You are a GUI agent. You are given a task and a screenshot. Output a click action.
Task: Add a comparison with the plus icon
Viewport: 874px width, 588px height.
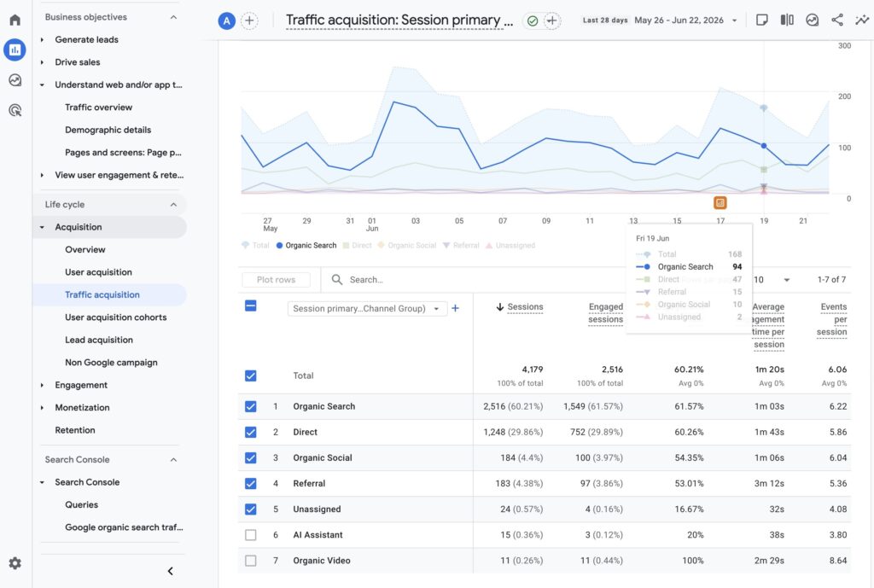[x=249, y=21]
